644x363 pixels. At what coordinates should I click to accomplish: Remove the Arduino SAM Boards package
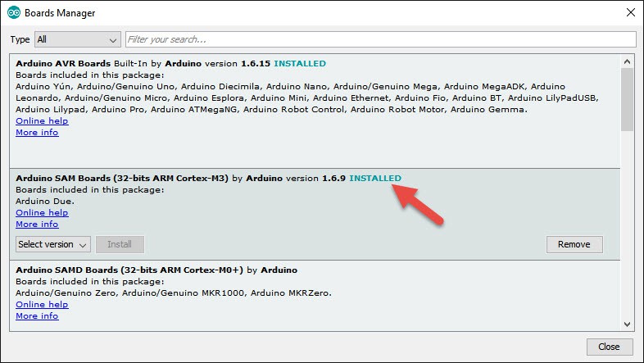pyautogui.click(x=574, y=244)
